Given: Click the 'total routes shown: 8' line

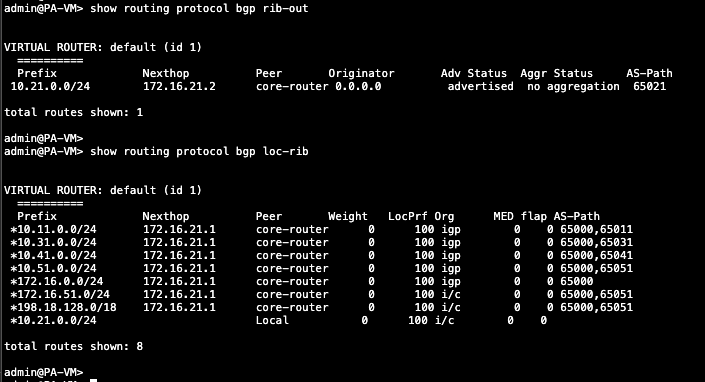Looking at the screenshot, I should [73, 346].
